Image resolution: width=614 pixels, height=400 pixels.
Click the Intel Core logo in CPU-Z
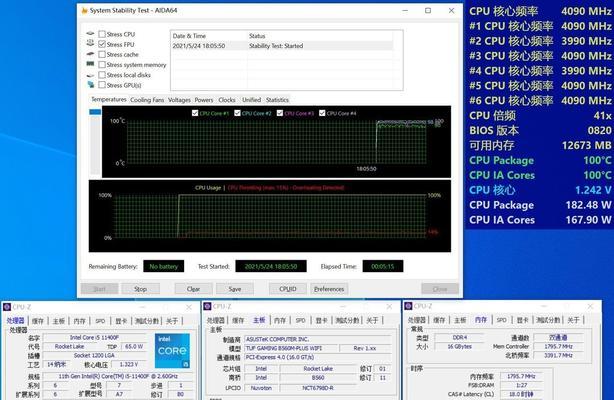click(172, 351)
